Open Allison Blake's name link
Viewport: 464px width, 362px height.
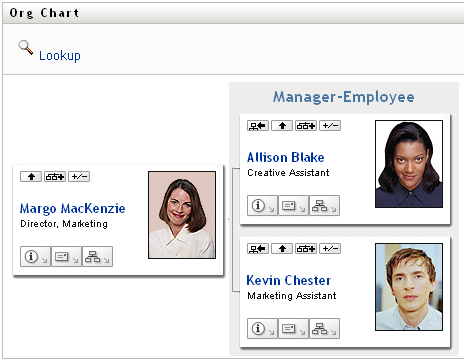point(286,157)
